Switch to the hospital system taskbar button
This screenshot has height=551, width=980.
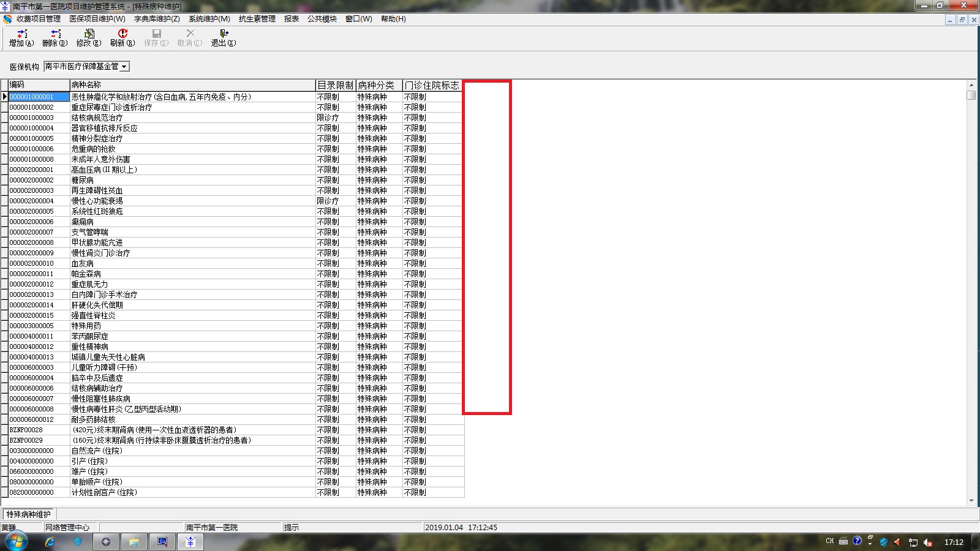[x=190, y=542]
